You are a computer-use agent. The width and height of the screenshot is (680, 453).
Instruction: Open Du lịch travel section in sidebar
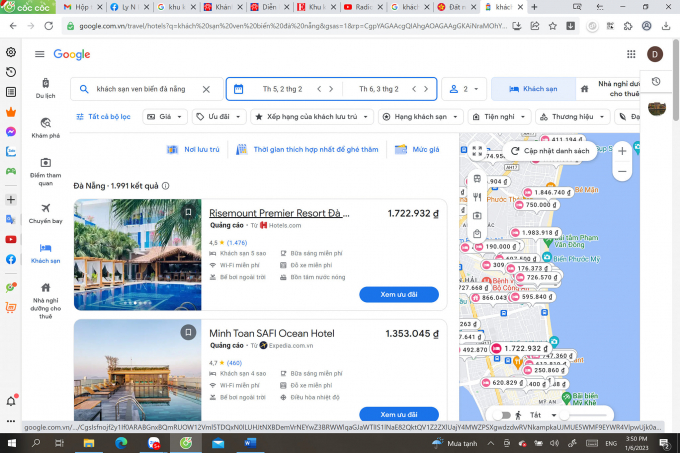coord(46,88)
